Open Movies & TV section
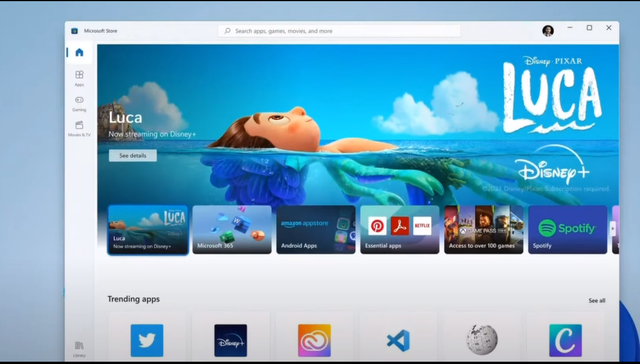This screenshot has width=640, height=364. tap(79, 129)
